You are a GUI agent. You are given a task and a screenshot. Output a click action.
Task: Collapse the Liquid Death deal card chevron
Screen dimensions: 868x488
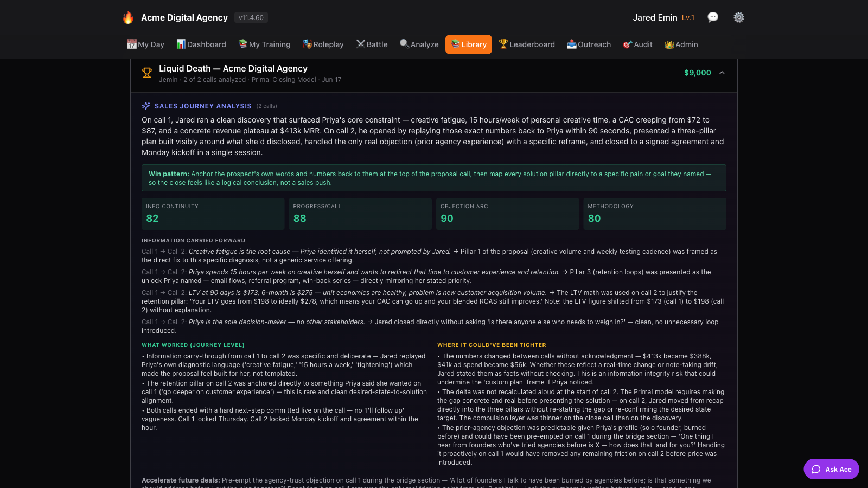(x=722, y=73)
